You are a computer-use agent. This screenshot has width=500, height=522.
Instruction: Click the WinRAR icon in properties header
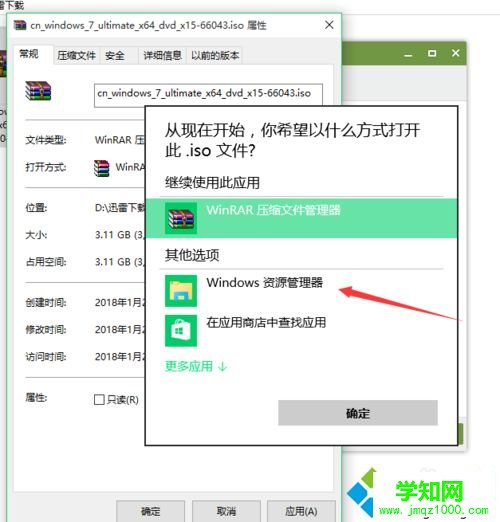pyautogui.click(x=38, y=91)
